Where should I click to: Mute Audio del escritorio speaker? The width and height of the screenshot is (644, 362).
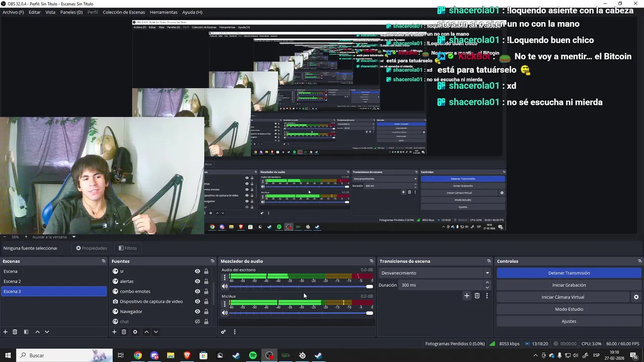pos(224,287)
